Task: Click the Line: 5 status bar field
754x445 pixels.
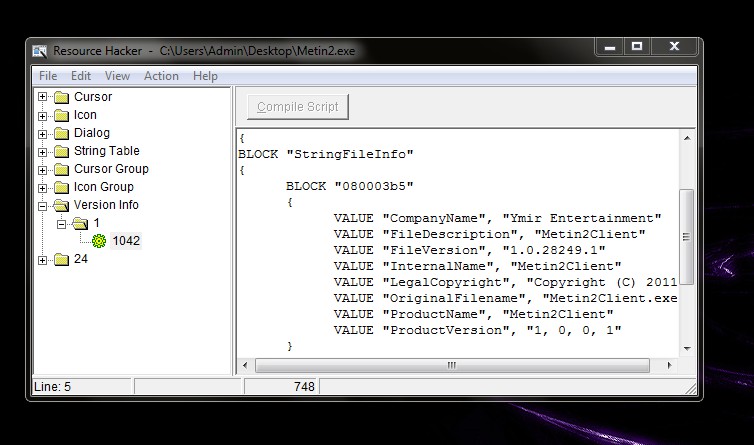Action: click(82, 386)
